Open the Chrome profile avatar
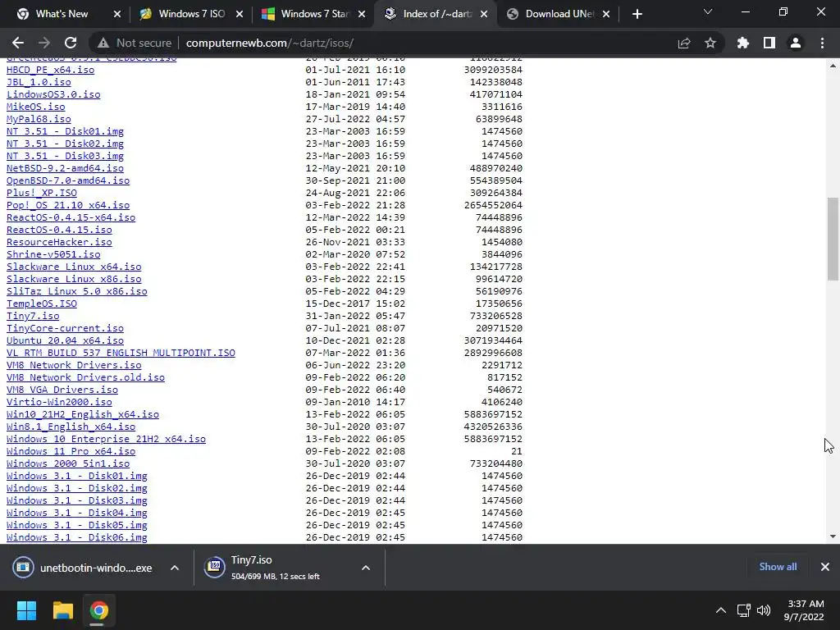840x630 pixels. coord(796,43)
